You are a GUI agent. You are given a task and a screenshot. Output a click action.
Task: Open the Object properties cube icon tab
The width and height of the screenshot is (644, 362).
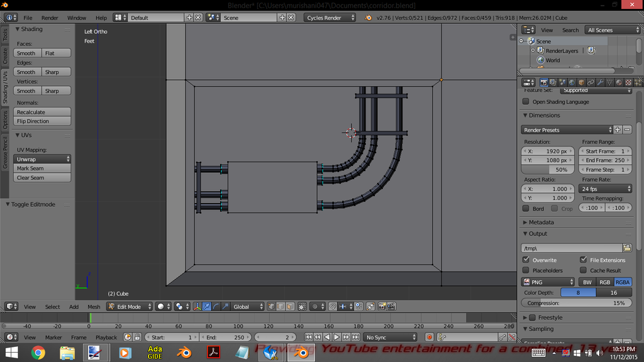point(582,82)
